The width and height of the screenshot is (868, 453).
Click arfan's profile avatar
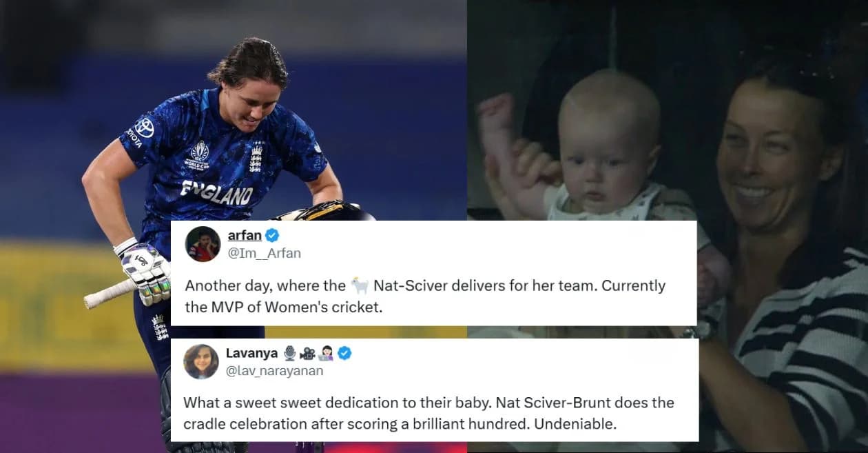203,244
